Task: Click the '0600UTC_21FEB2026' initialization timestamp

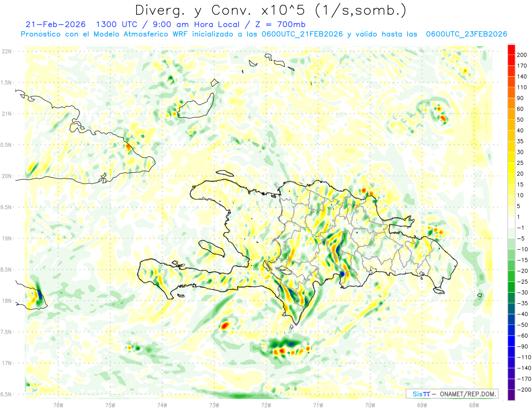Action: click(302, 34)
